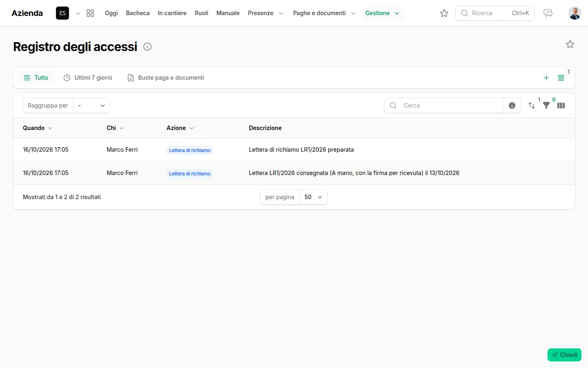Screen dimensions: 588x368
Task: Expand the Presenze menu
Action: click(x=265, y=13)
